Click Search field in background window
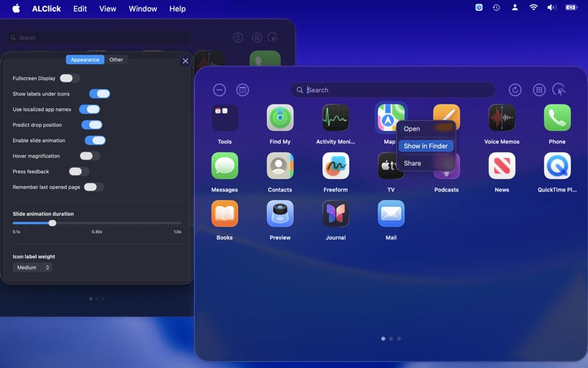The image size is (588, 368). coord(98,38)
